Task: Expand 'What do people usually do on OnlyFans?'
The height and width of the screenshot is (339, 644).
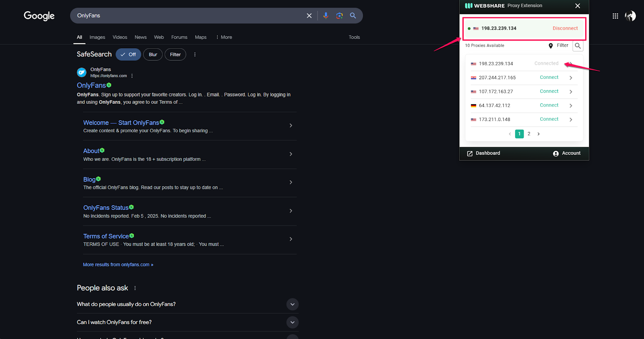Action: click(188, 304)
